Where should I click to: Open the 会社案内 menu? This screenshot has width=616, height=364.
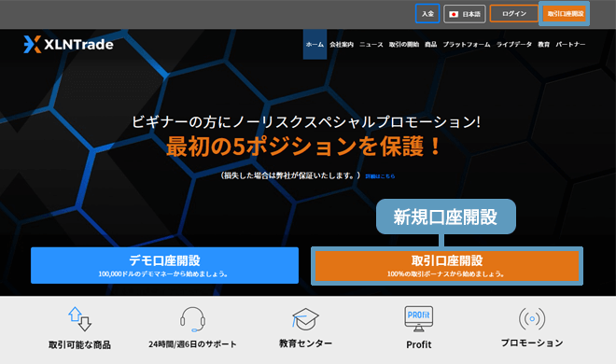point(342,45)
